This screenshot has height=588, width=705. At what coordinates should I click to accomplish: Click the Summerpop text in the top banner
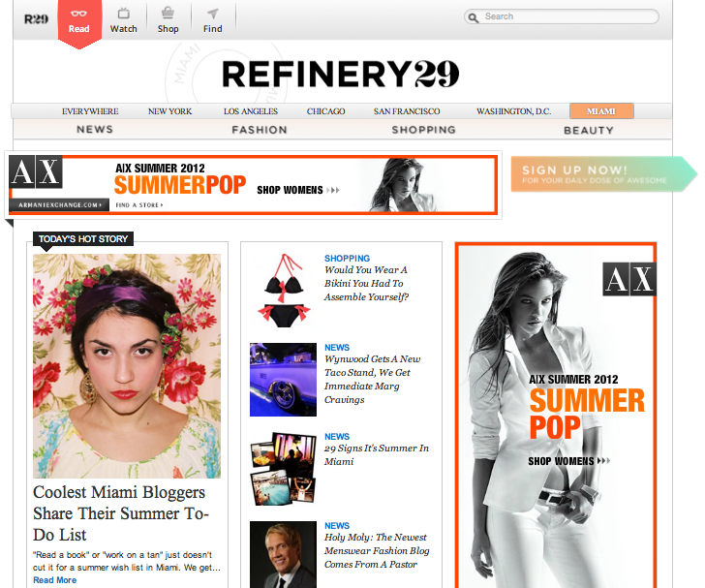click(180, 185)
